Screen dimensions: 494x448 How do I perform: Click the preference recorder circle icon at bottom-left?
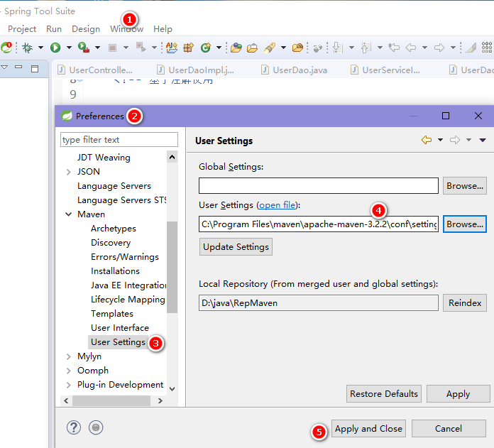pyautogui.click(x=96, y=427)
